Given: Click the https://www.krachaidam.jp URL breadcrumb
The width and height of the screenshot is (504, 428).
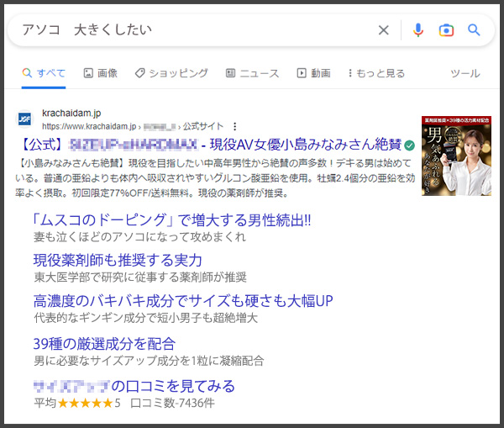Looking at the screenshot, I should pos(89,126).
